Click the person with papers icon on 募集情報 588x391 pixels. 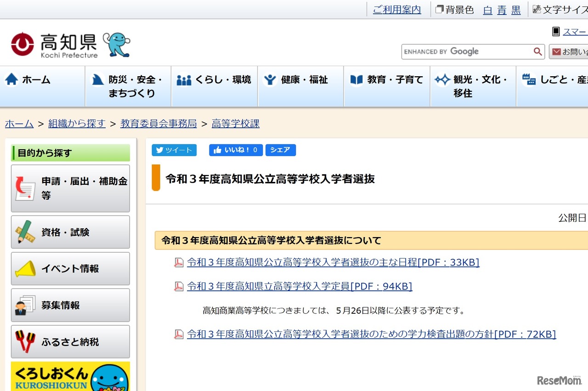pos(25,305)
